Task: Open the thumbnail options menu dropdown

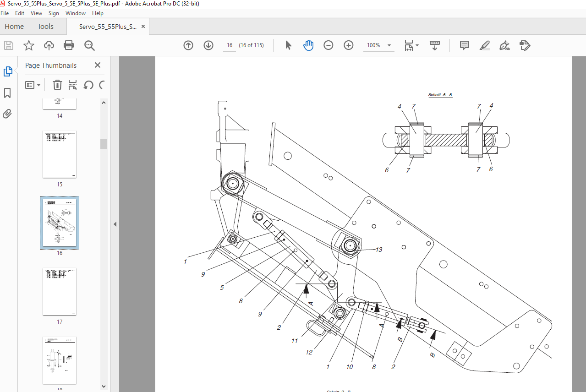Action: tap(33, 85)
